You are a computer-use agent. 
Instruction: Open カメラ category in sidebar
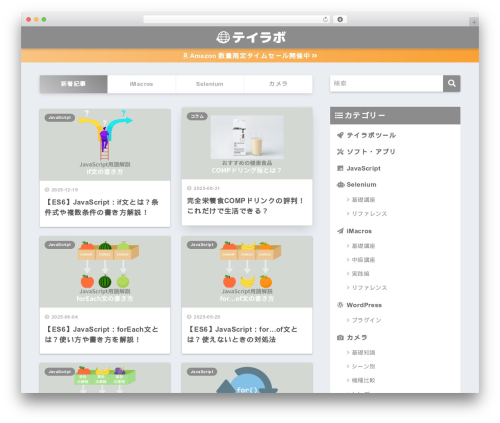click(x=357, y=338)
